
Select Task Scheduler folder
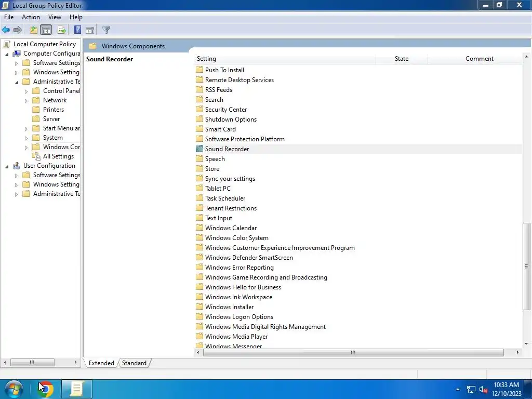tap(225, 198)
